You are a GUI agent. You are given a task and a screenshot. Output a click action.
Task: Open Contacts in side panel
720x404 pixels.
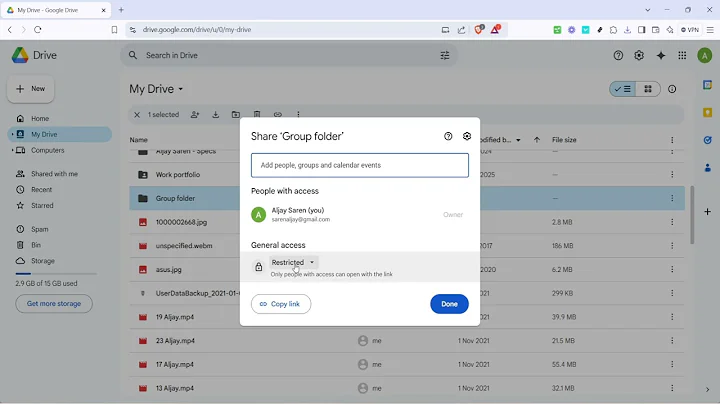[x=708, y=168]
